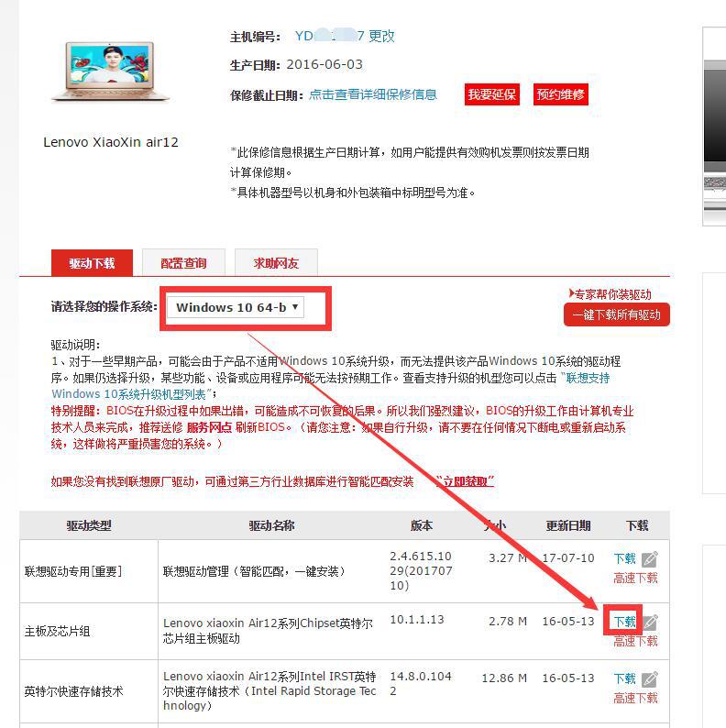
Task: Click the edit icon beside 联想驱动管理 download
Action: (x=649, y=559)
